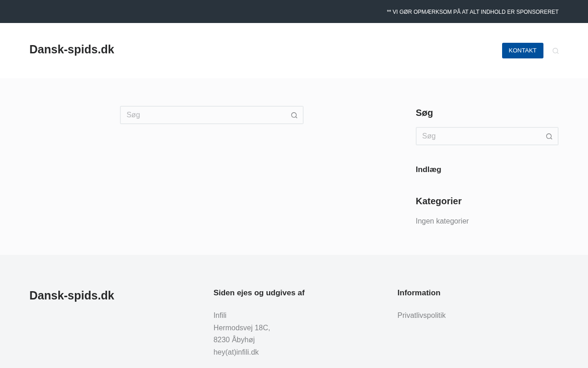Click the Information footer heading

[x=418, y=293]
